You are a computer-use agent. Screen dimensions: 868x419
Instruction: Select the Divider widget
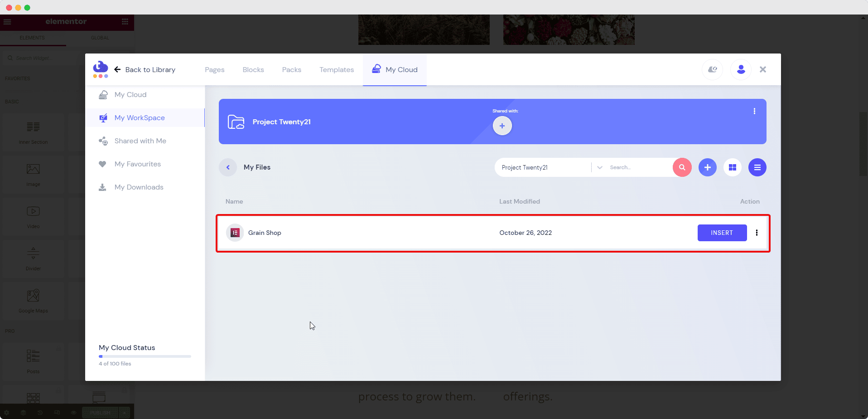tap(33, 259)
